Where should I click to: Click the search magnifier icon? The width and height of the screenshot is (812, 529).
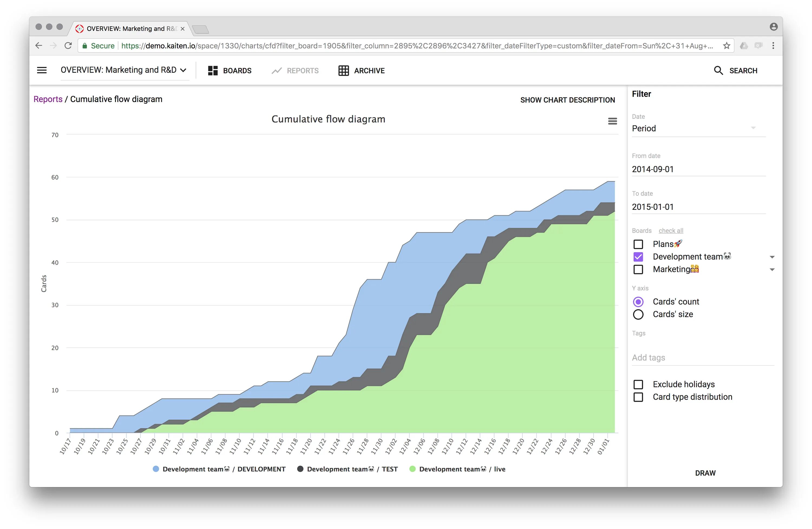(718, 70)
